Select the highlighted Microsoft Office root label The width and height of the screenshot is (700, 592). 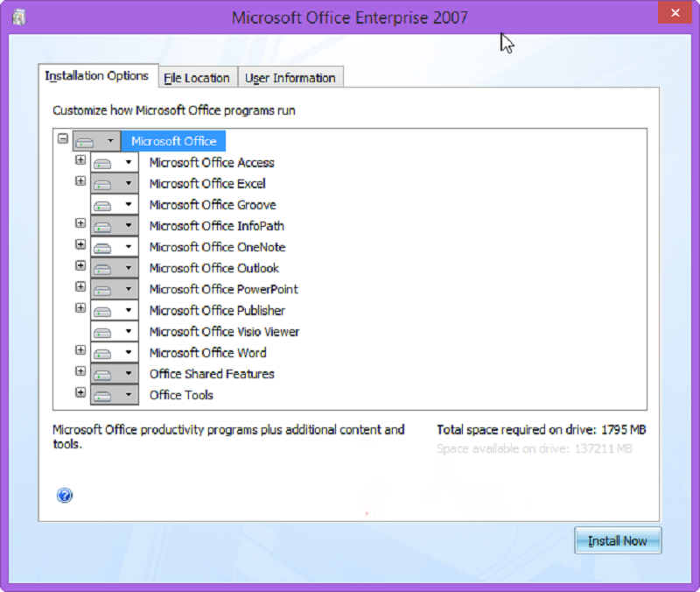[x=173, y=141]
